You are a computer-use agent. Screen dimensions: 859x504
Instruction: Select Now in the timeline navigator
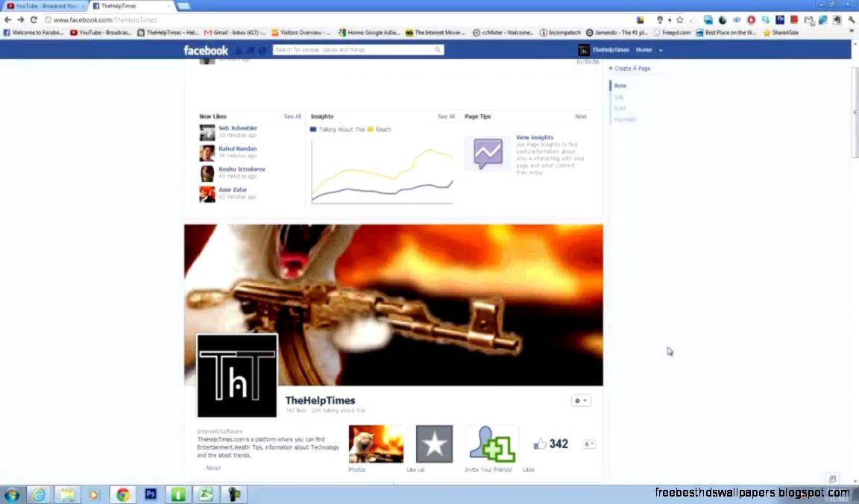click(x=620, y=86)
